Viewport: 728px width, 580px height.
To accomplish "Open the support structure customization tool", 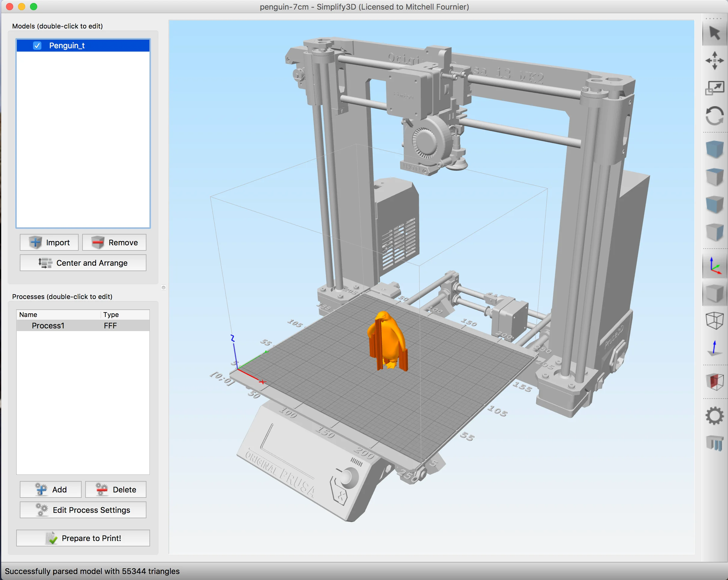I will point(714,443).
